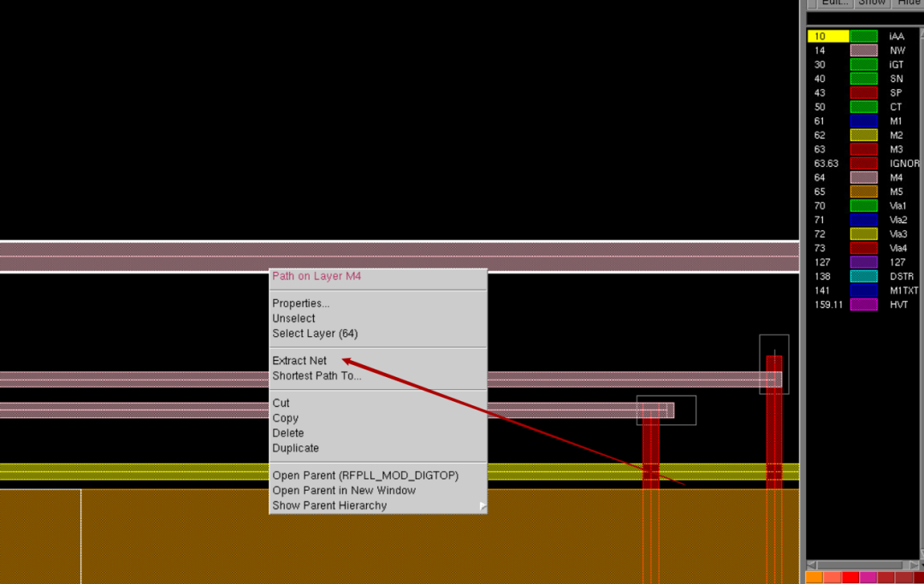Screen dimensions: 924x584
Task: Pick the bright red swatch in the bottom palette
Action: coord(850,577)
